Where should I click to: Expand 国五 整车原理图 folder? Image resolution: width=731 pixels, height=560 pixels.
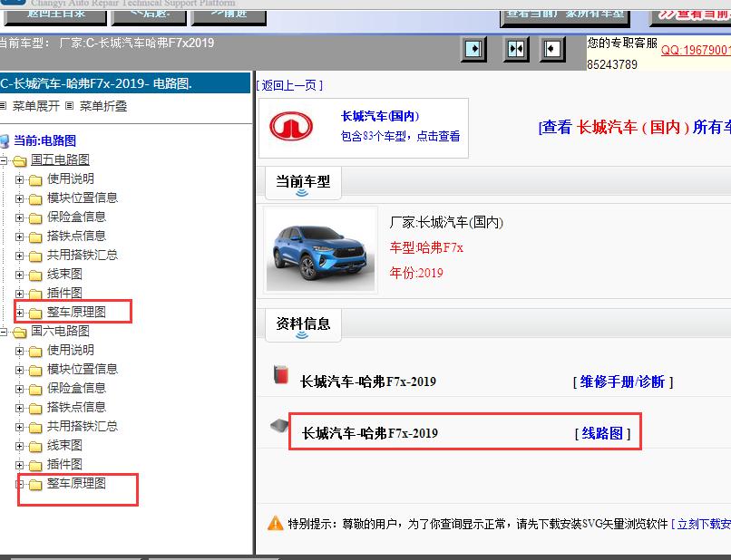pos(20,313)
